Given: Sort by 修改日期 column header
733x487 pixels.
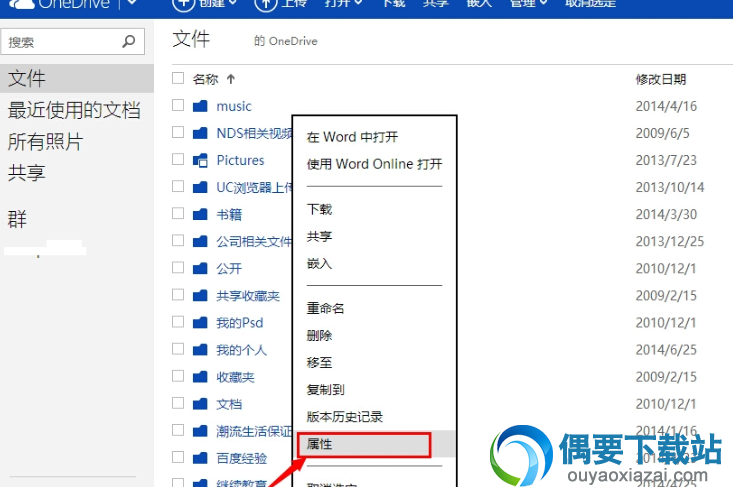Looking at the screenshot, I should pyautogui.click(x=661, y=79).
